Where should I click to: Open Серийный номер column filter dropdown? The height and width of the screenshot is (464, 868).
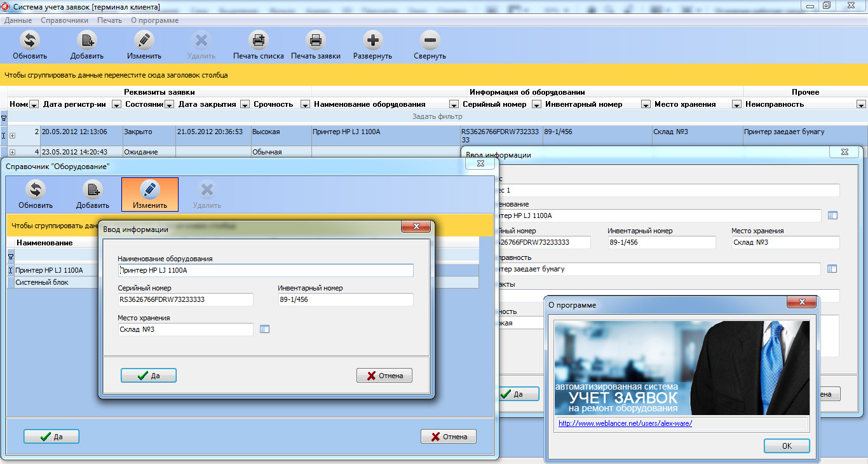click(536, 104)
